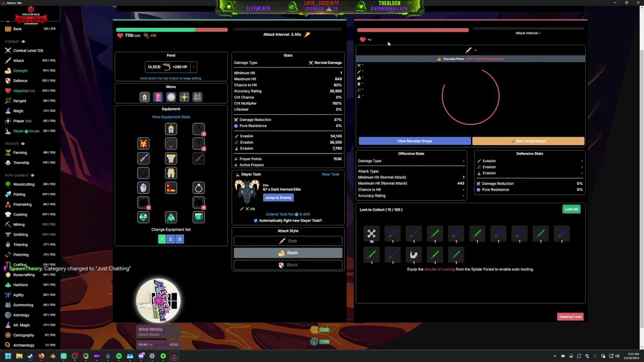Open File Explorer from the taskbar
This screenshot has width=644, height=362.
(19, 356)
